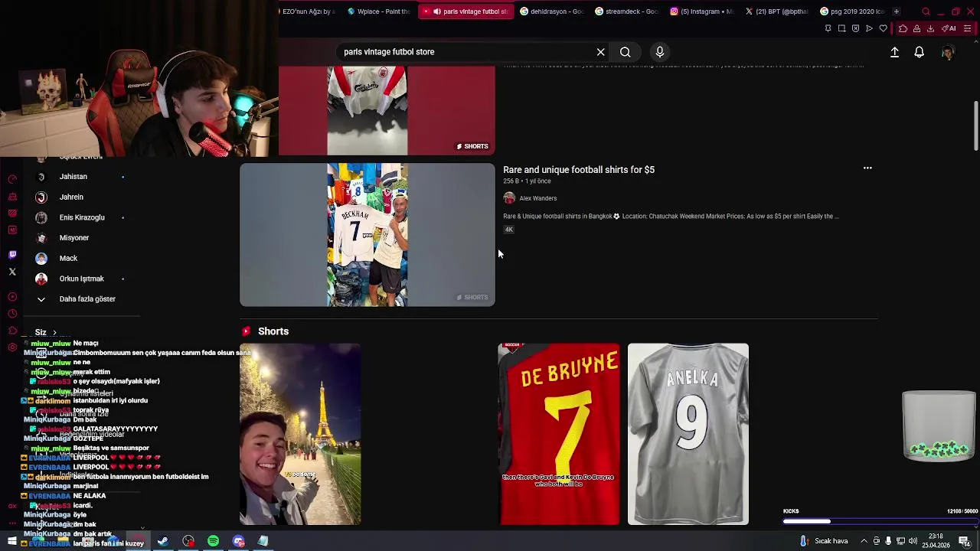Open the account avatar menu
Viewport: 980px width, 551px height.
pos(948,52)
